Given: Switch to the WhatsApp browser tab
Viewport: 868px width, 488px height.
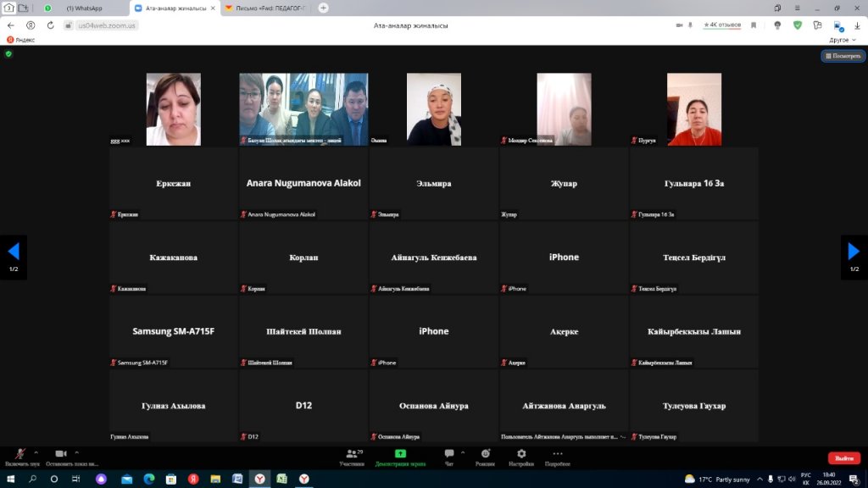Looking at the screenshot, I should [85, 8].
